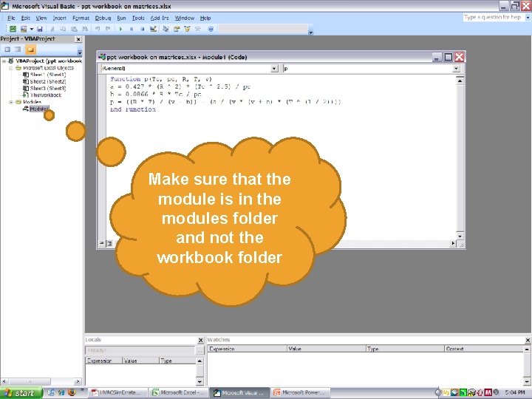Click the Run Sub green play icon

point(120,29)
